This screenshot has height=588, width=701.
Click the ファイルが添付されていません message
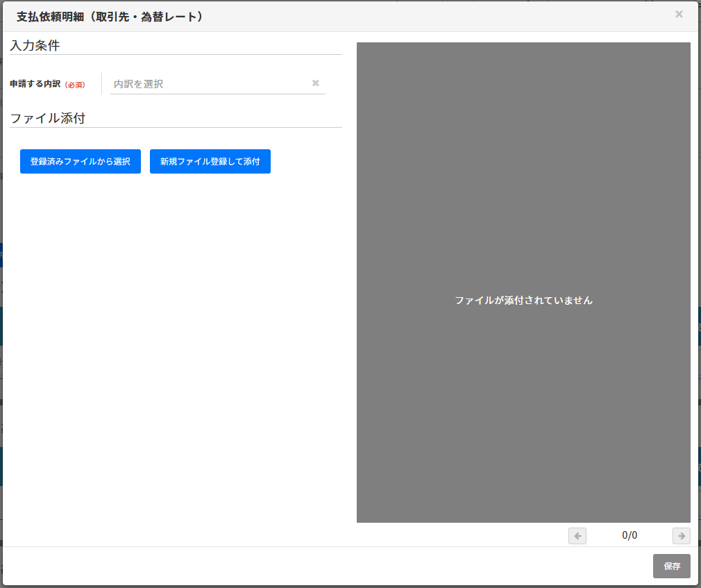[x=523, y=301]
